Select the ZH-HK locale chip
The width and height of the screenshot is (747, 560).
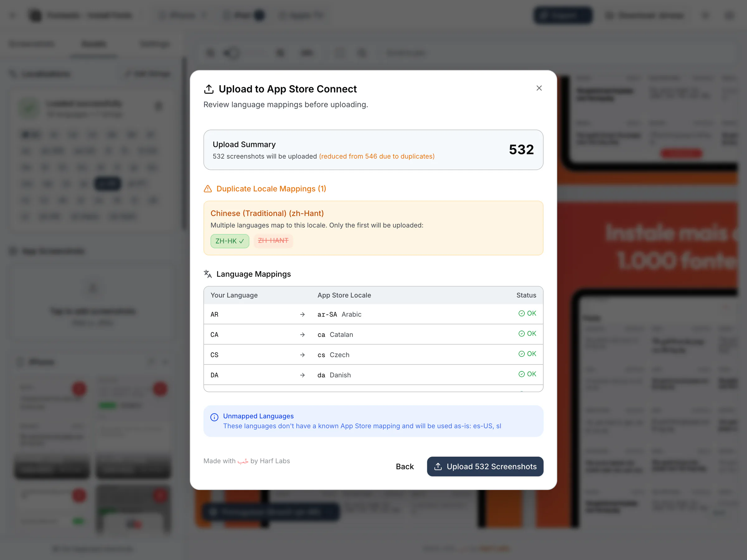coord(230,241)
